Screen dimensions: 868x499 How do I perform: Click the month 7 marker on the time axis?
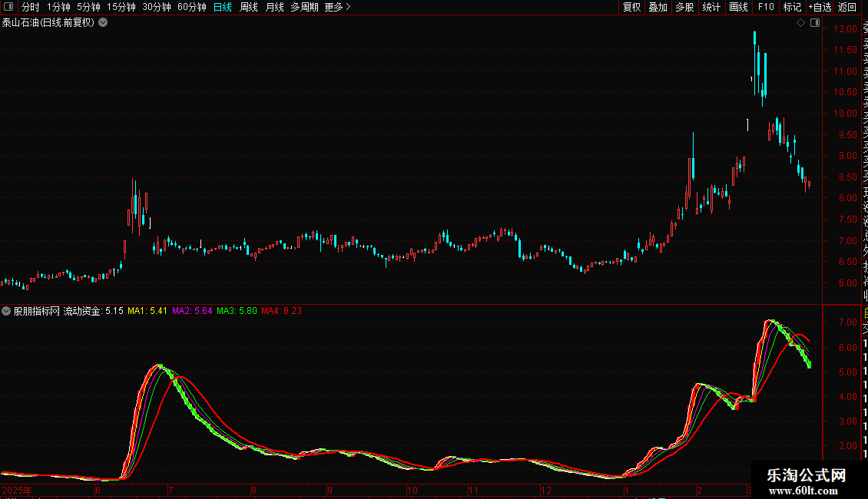click(171, 490)
